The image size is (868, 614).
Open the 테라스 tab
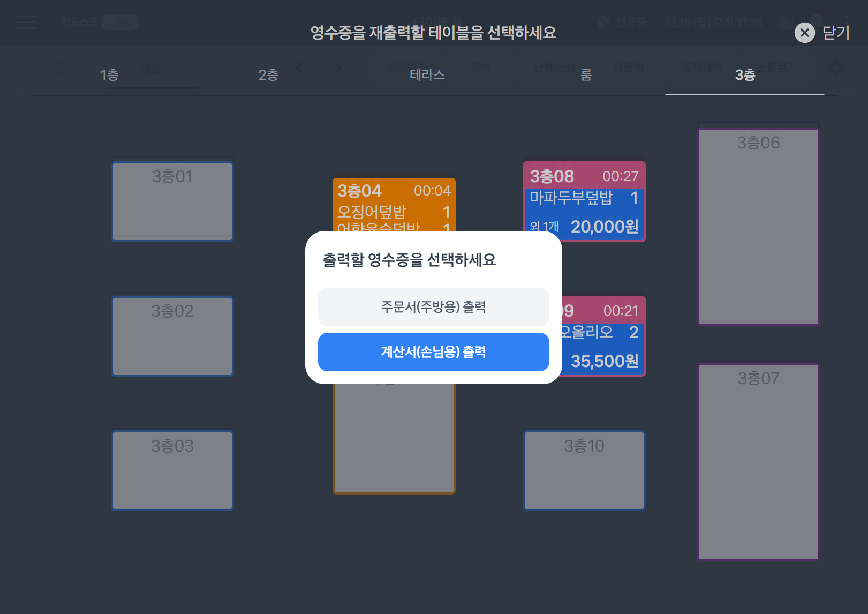point(427,75)
